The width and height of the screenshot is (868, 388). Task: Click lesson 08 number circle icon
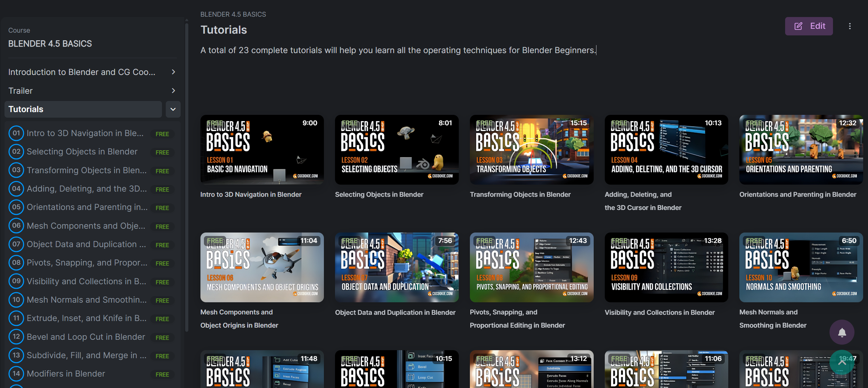pos(16,263)
